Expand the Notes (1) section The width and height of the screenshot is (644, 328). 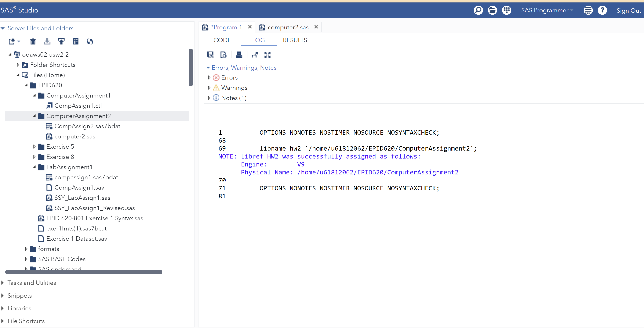pyautogui.click(x=209, y=98)
